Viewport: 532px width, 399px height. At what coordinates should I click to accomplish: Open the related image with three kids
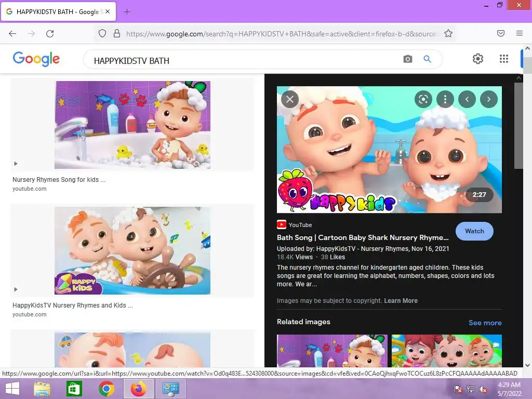(x=446, y=351)
